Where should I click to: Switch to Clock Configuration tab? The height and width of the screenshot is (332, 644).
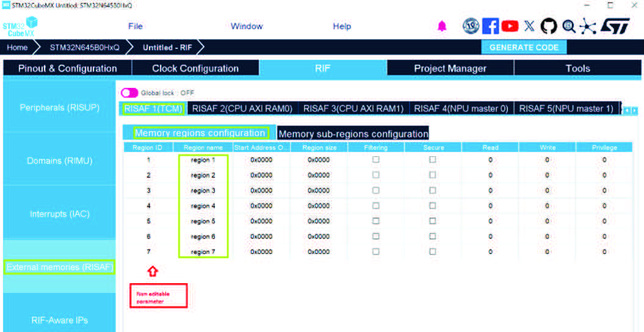coord(195,68)
